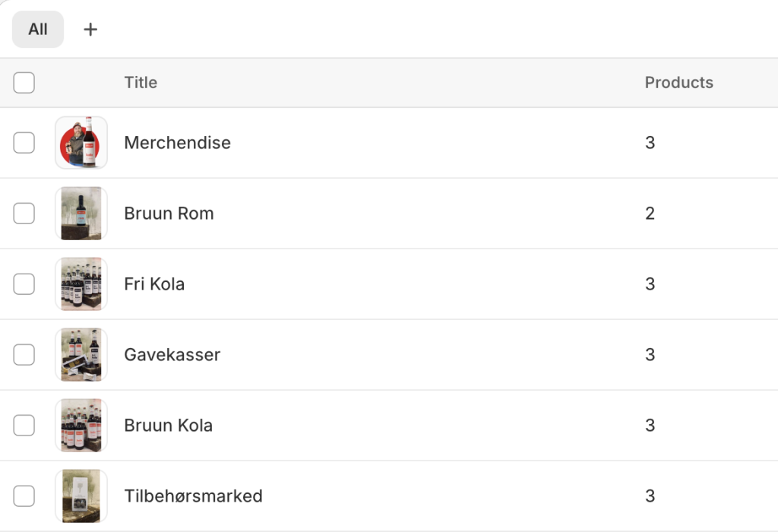Open the Tilbehørsmarked collection title
Viewport: 778px width, 532px height.
tap(193, 496)
